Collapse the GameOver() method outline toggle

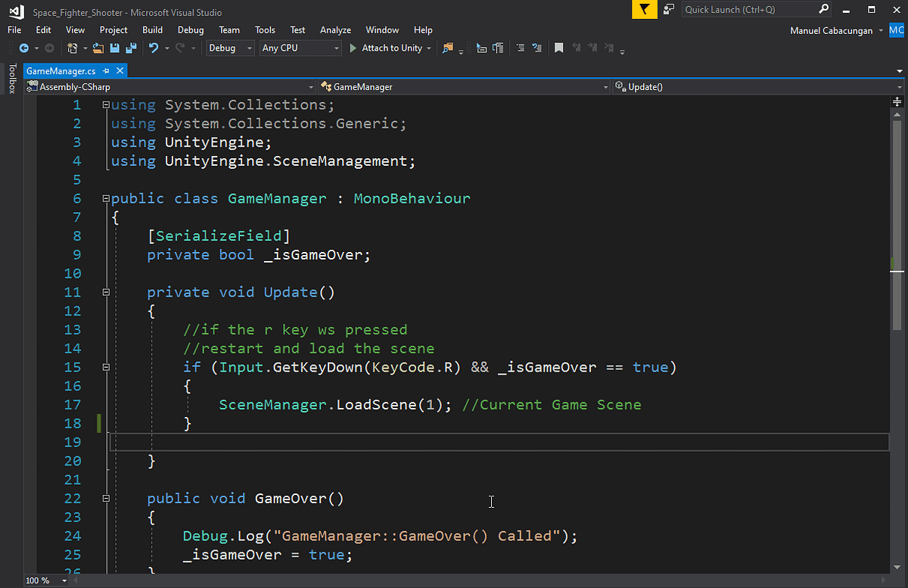106,498
